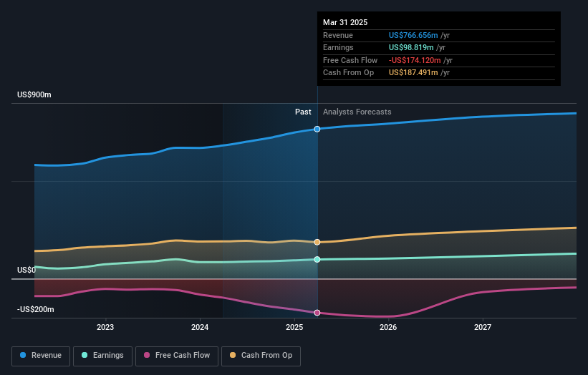Toggle the Earnings legend button
588x375 pixels.
(x=102, y=356)
